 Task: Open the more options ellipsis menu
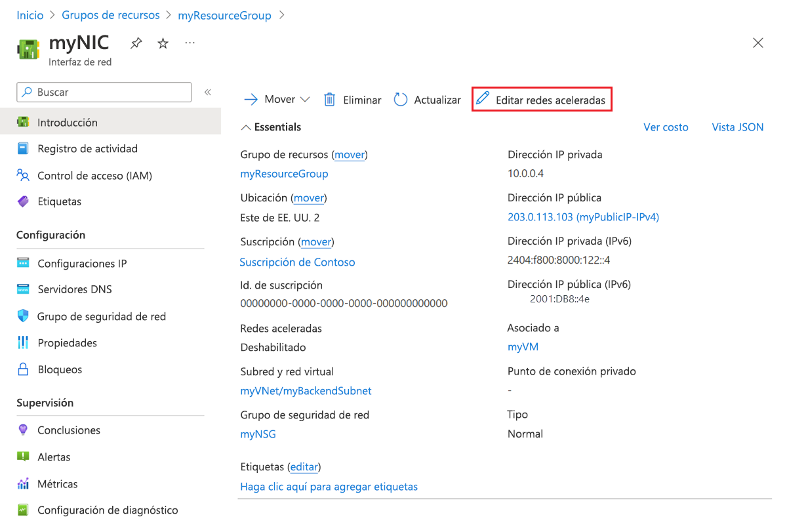tap(190, 43)
